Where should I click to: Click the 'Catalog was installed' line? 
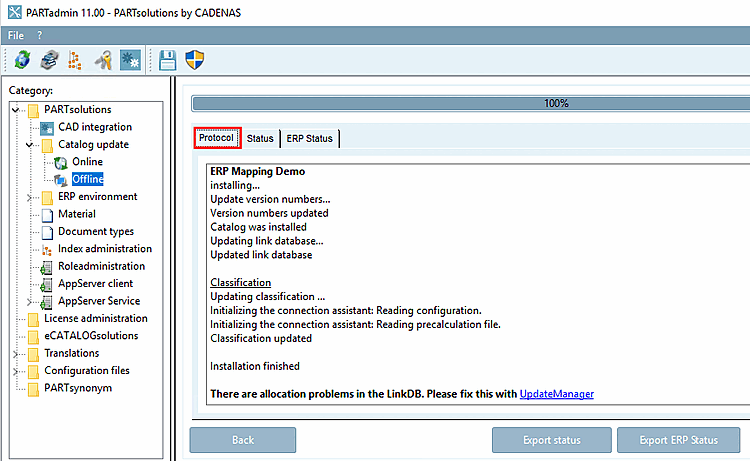click(x=258, y=227)
